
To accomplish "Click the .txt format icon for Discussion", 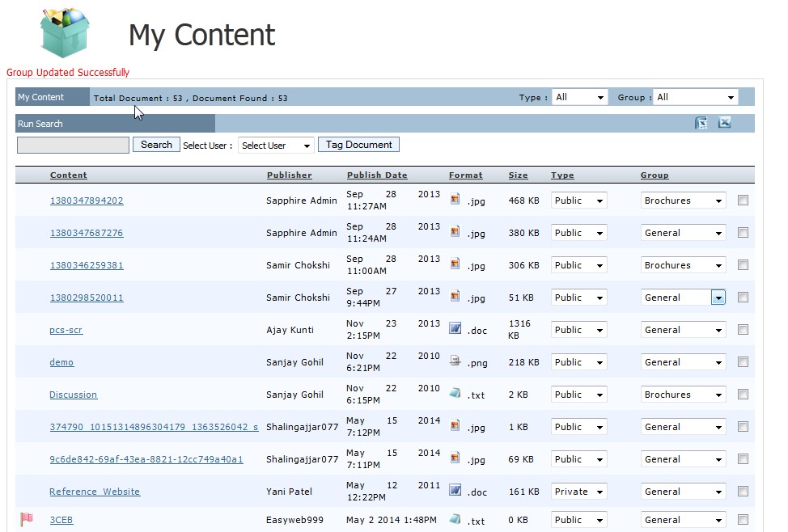I will point(455,393).
